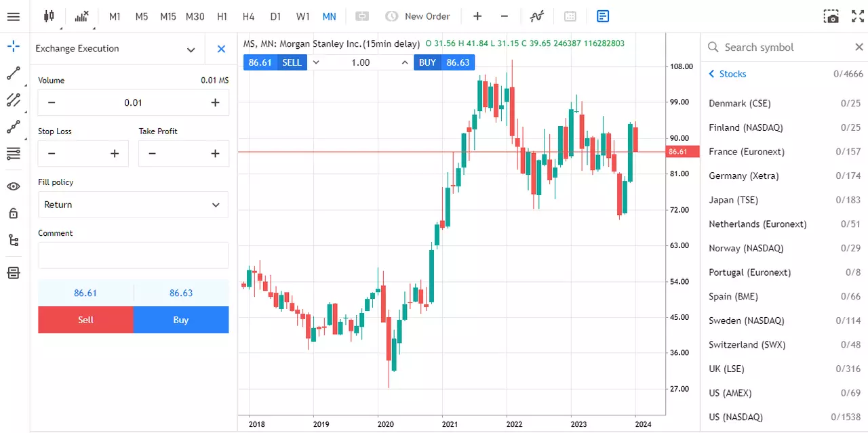The width and height of the screenshot is (868, 433).
Task: Open the Denmark (CSE) stock group
Action: pyautogui.click(x=785, y=104)
